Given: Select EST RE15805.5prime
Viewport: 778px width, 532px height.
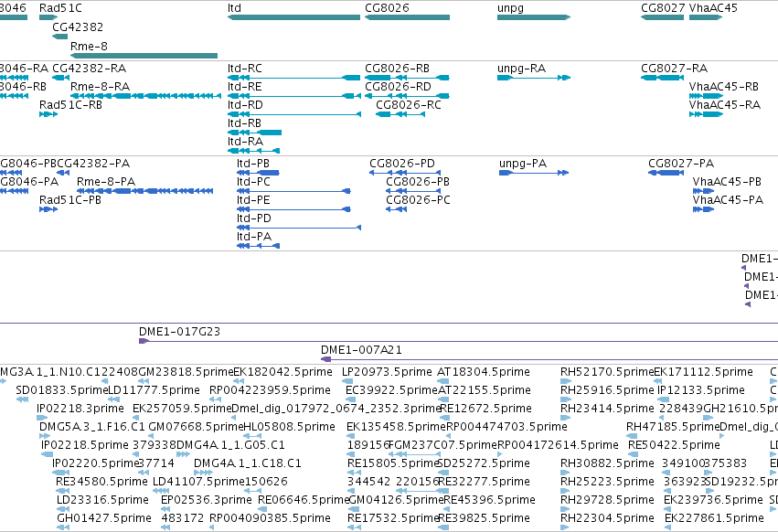Looking at the screenshot, I should [353, 473].
